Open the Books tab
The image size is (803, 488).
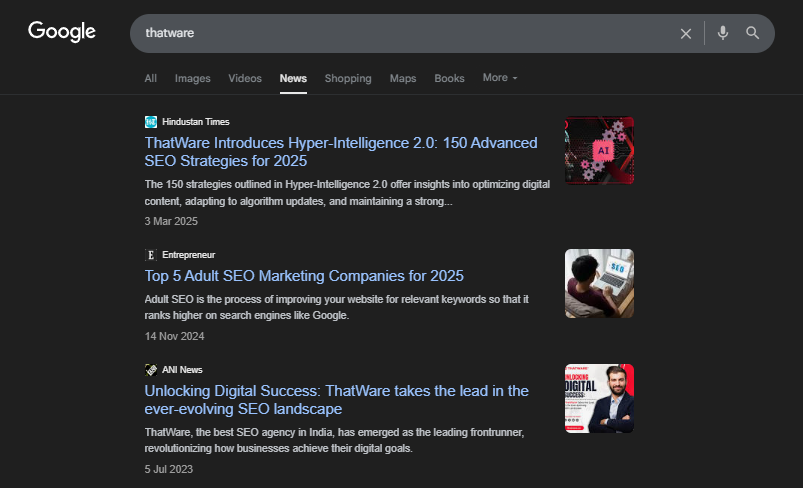click(449, 78)
